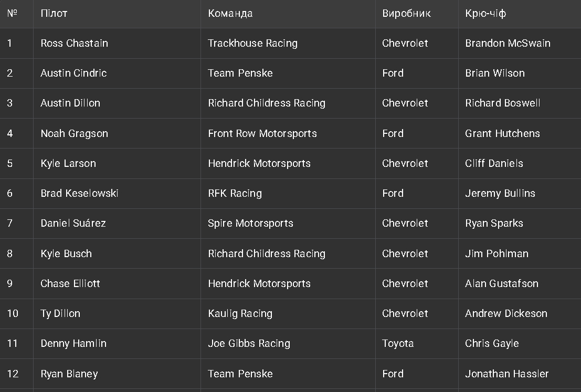Click the Toyota manufacturer cell
This screenshot has height=392, width=581.
398,343
